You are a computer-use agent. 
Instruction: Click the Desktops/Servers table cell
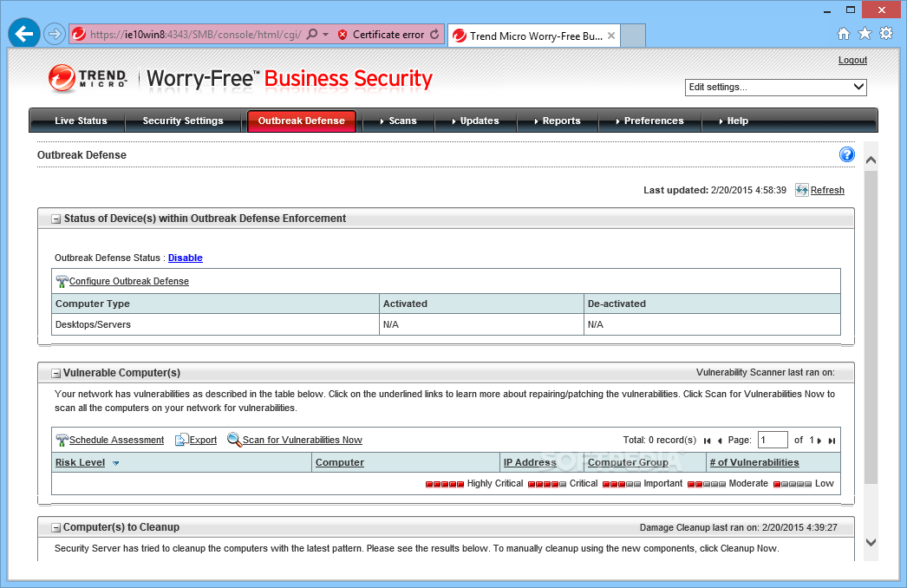(215, 324)
